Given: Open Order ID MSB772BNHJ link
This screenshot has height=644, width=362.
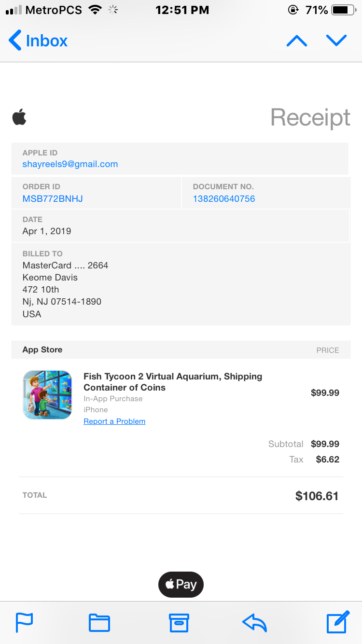Looking at the screenshot, I should point(53,198).
